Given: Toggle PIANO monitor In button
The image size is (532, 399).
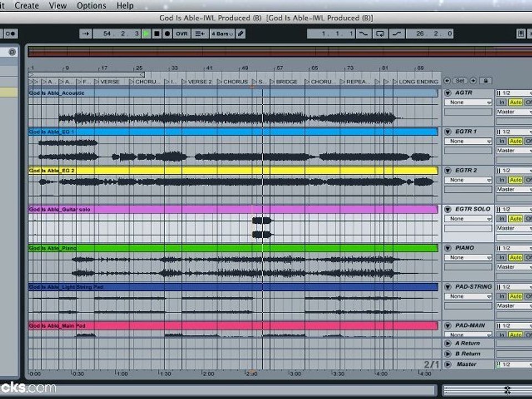Looking at the screenshot, I should click(x=502, y=258).
